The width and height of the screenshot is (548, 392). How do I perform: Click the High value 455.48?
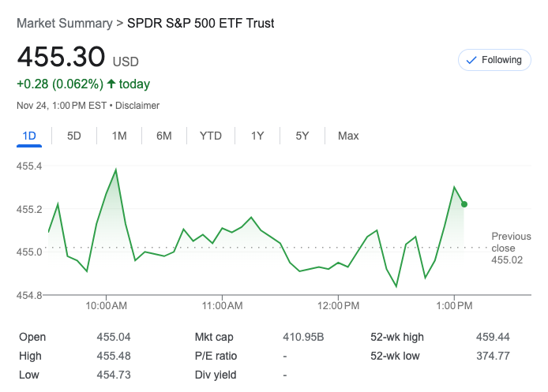click(114, 356)
